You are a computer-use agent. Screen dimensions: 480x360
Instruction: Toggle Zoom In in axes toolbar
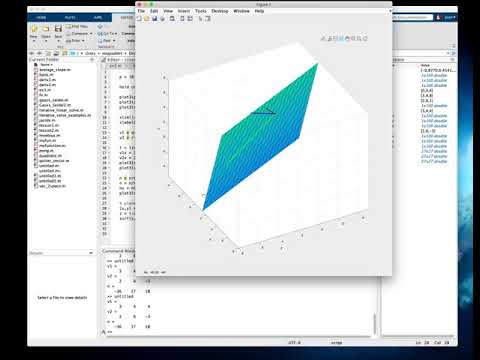(x=353, y=39)
